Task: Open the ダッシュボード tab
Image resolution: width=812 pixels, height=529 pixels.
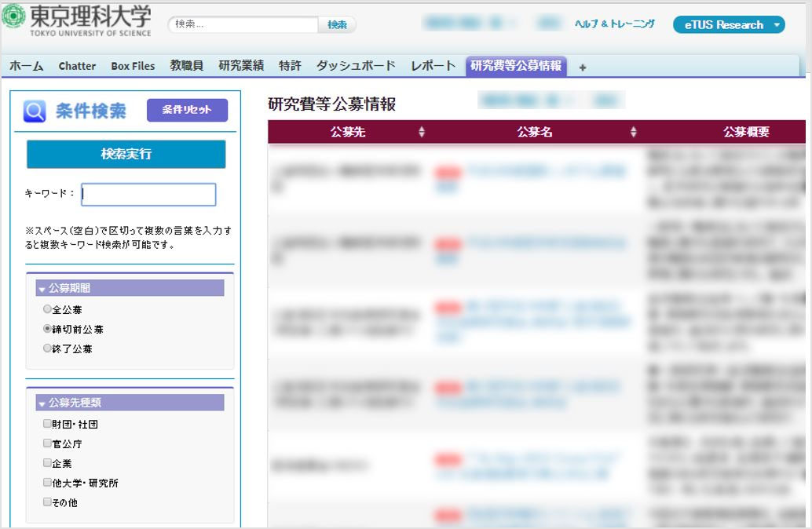Action: (x=356, y=66)
